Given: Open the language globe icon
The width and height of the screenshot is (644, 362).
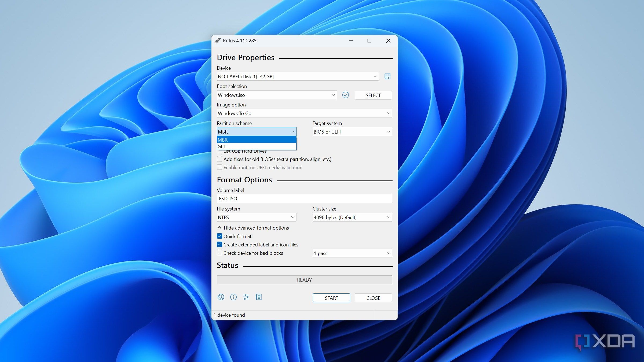Looking at the screenshot, I should click(221, 297).
